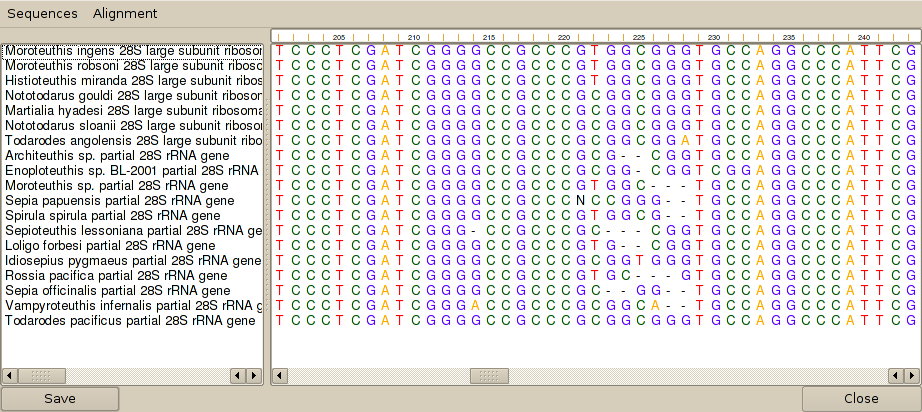The image size is (922, 412).
Task: Select Loligo forbesi partial 28S rRNA gene
Action: coord(110,245)
